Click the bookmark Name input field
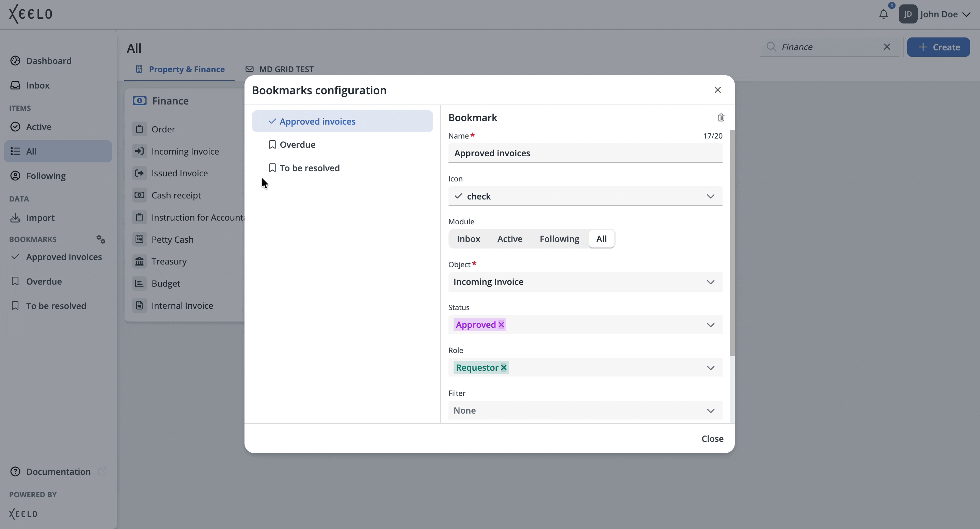 pyautogui.click(x=585, y=153)
